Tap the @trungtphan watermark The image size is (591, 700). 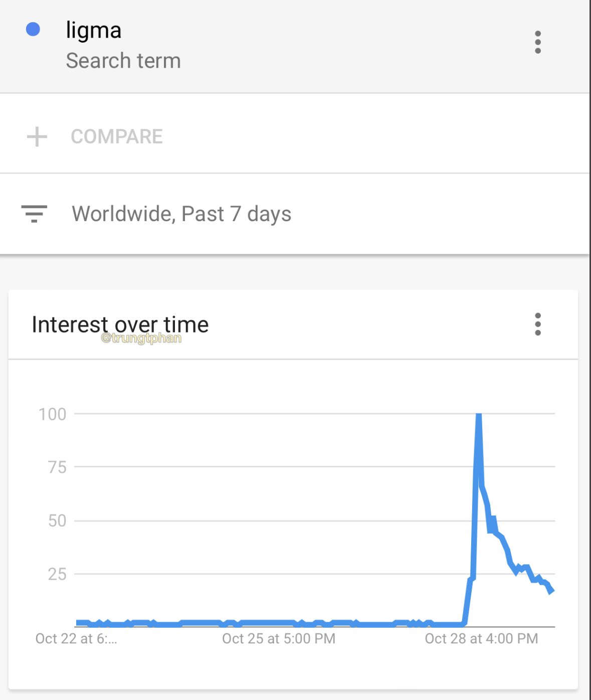point(141,338)
